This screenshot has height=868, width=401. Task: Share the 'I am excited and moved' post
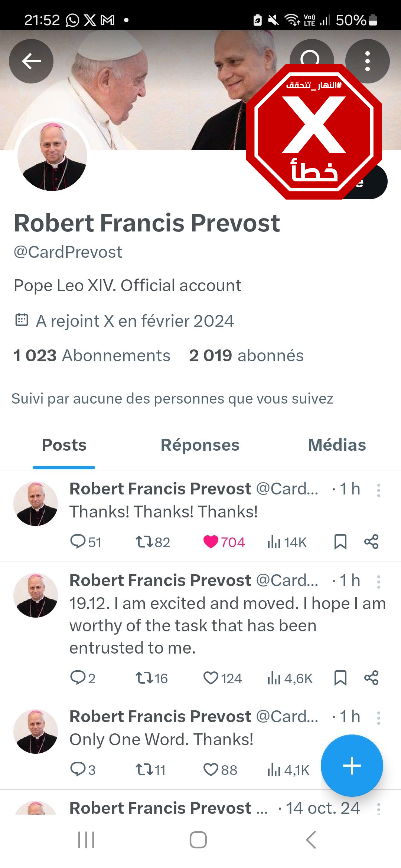click(x=371, y=678)
